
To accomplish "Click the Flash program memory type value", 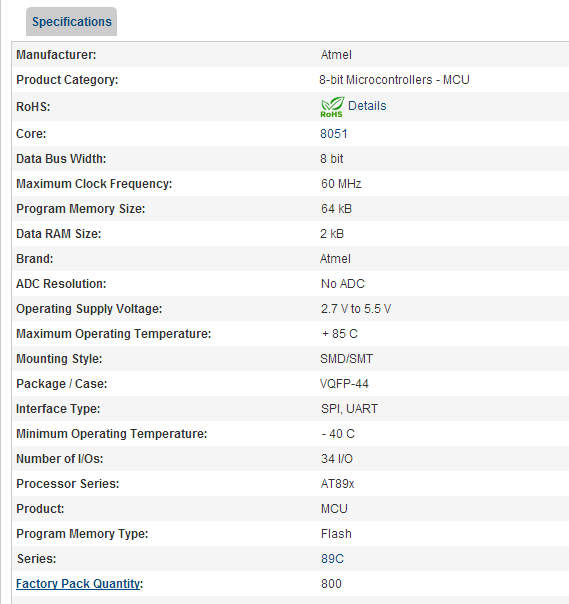I will (336, 534).
